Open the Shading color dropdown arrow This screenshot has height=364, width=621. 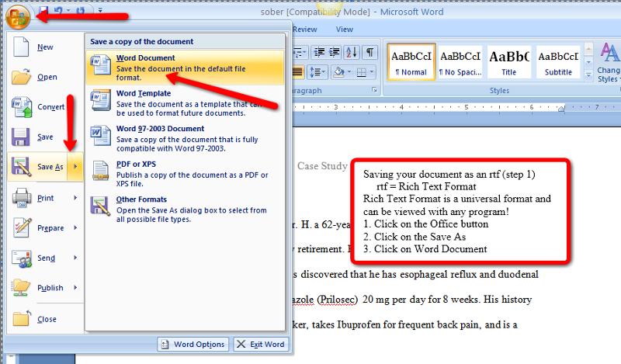tap(349, 72)
